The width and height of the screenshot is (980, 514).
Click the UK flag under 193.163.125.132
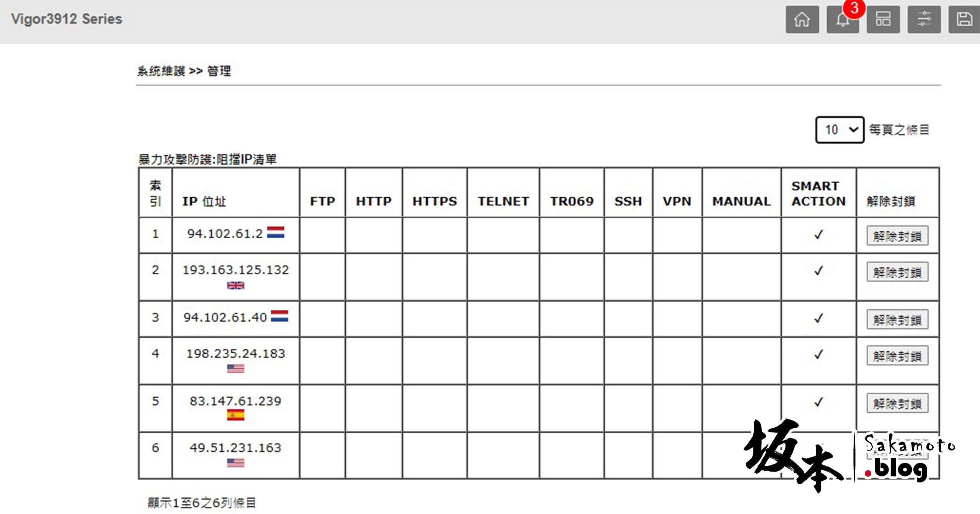(235, 285)
